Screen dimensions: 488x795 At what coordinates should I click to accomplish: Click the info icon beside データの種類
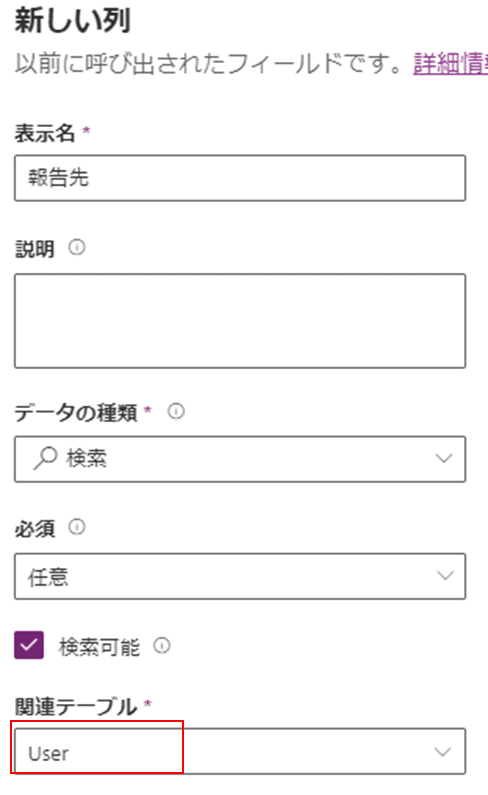[x=176, y=411]
